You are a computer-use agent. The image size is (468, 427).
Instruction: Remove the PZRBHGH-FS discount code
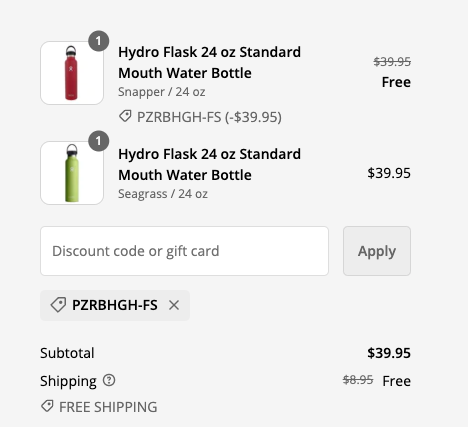[x=174, y=305]
